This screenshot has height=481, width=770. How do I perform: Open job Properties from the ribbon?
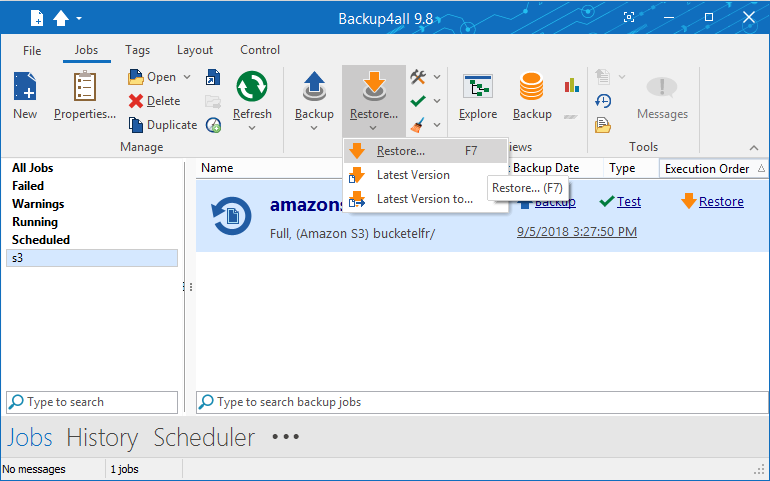coord(84,89)
